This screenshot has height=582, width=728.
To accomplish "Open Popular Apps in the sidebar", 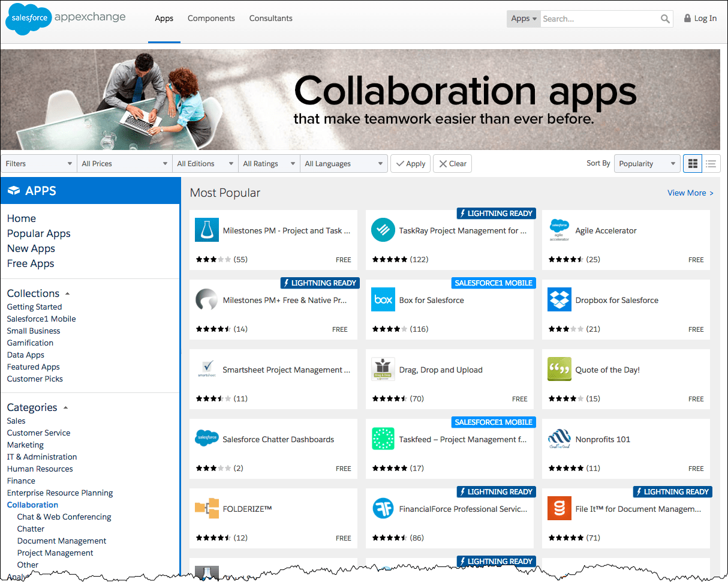I will pyautogui.click(x=39, y=233).
